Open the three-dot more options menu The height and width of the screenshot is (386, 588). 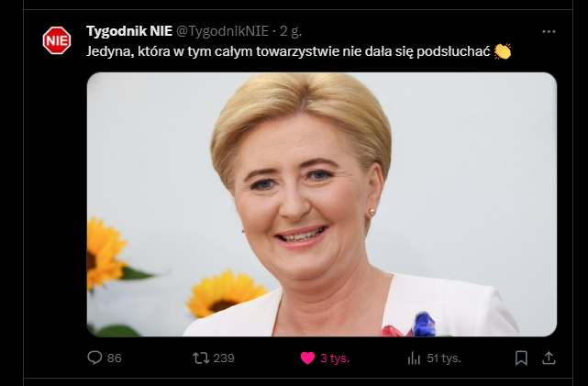click(549, 32)
